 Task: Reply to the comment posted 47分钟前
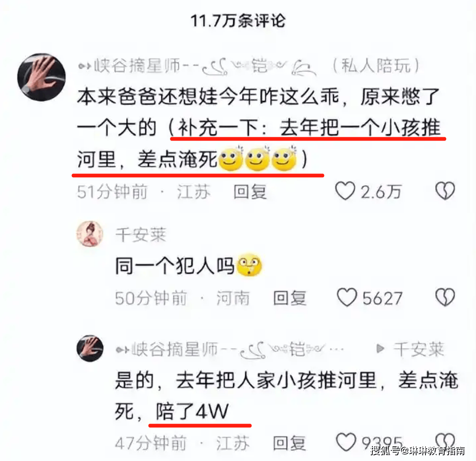[x=289, y=443]
